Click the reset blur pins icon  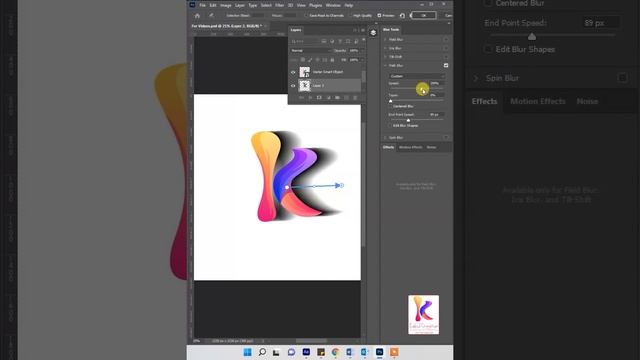tap(402, 16)
